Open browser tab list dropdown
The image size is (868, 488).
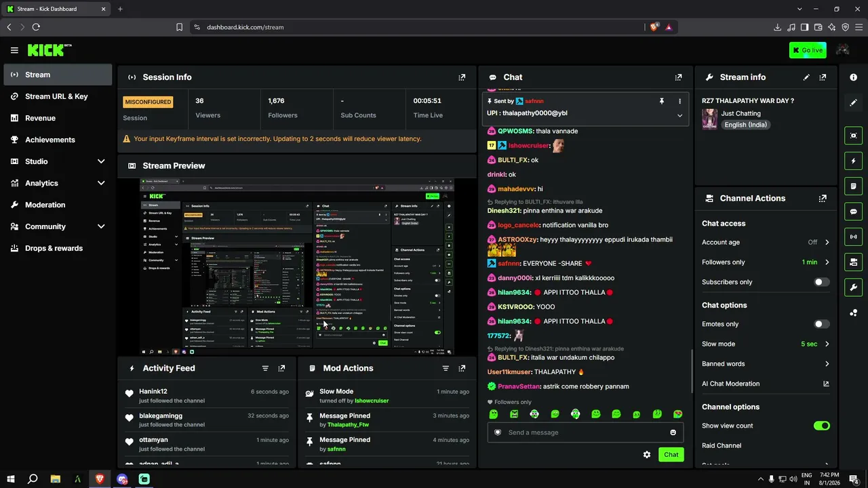tap(800, 9)
